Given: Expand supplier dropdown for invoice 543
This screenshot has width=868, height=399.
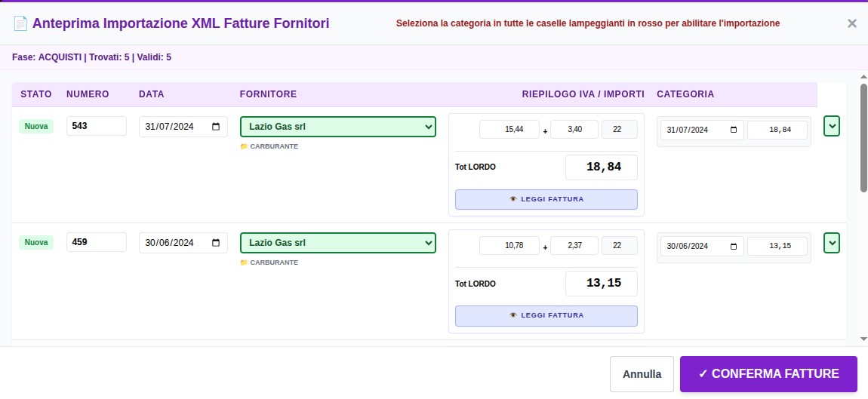Looking at the screenshot, I should pos(428,127).
